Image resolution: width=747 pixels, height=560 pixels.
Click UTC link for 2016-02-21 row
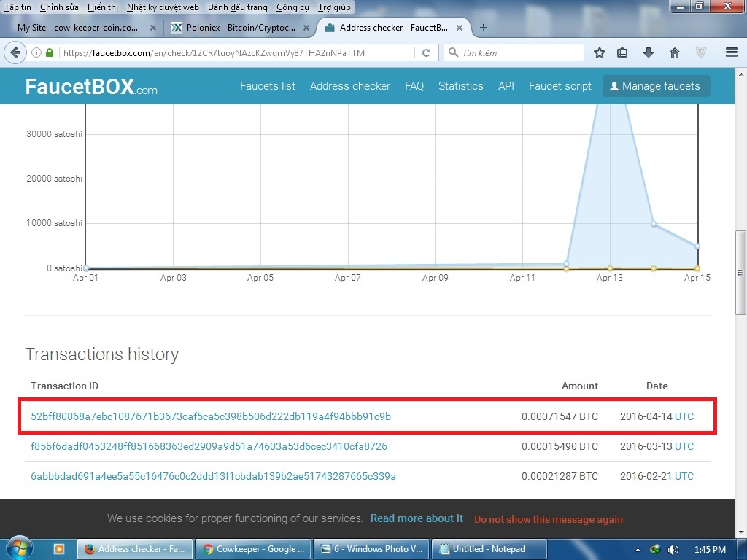(684, 476)
